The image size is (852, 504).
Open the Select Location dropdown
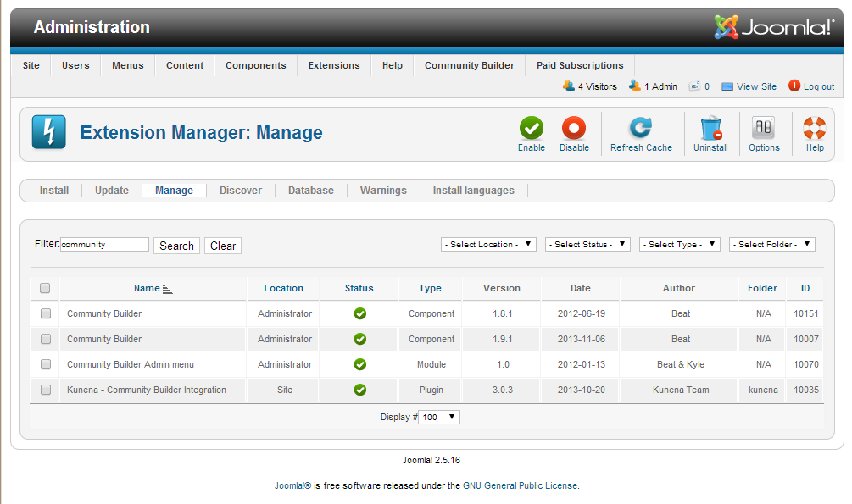pos(488,245)
